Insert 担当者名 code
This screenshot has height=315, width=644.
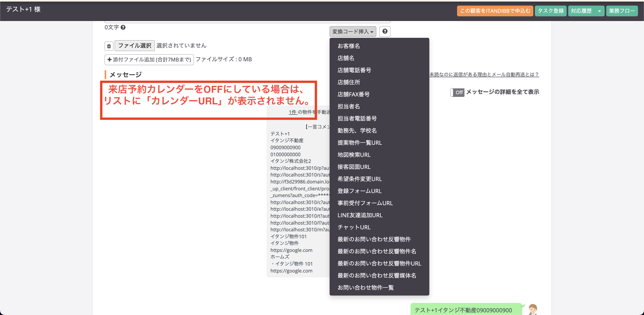(379, 106)
